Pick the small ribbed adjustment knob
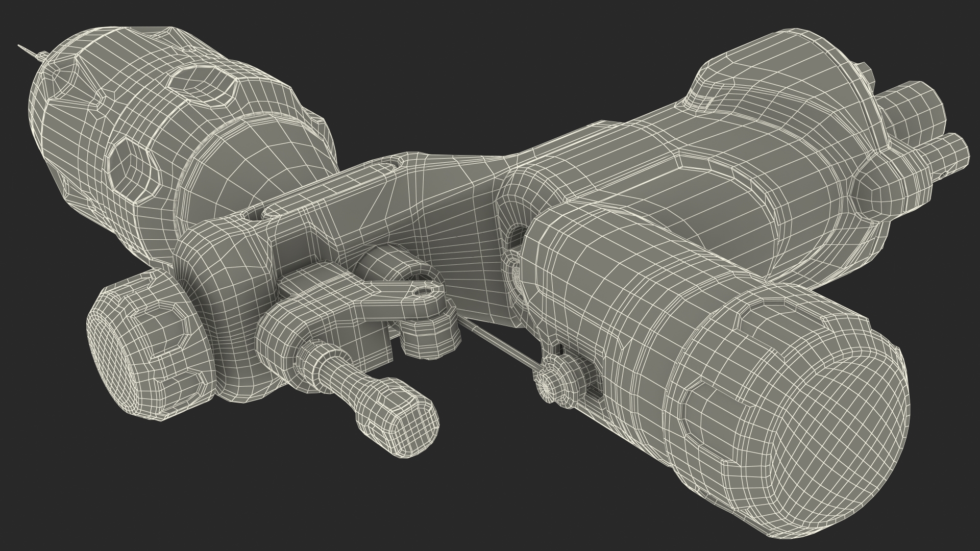980x551 pixels. click(x=560, y=382)
